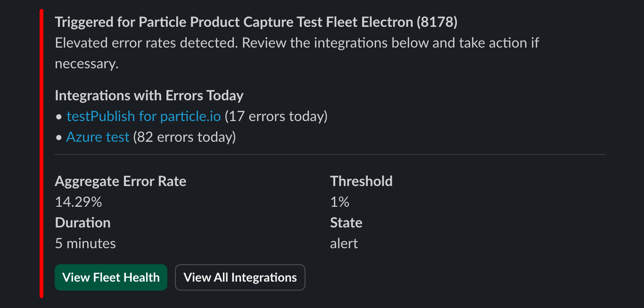The height and width of the screenshot is (308, 644).
Task: Select the 1% threshold value
Action: tap(339, 202)
